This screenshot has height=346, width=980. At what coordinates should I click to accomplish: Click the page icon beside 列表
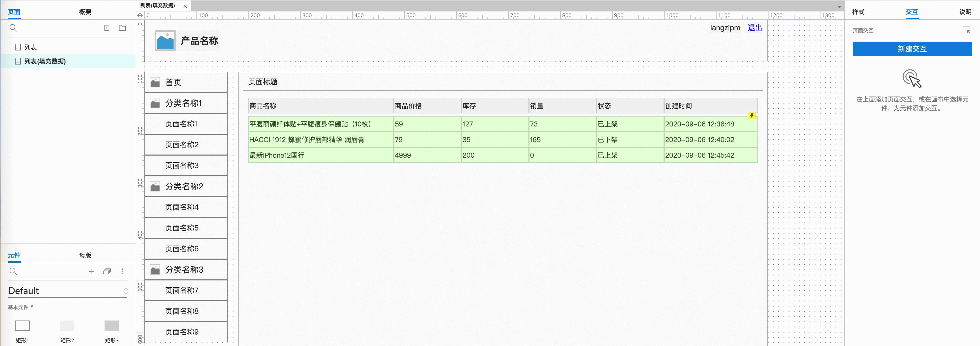click(17, 47)
